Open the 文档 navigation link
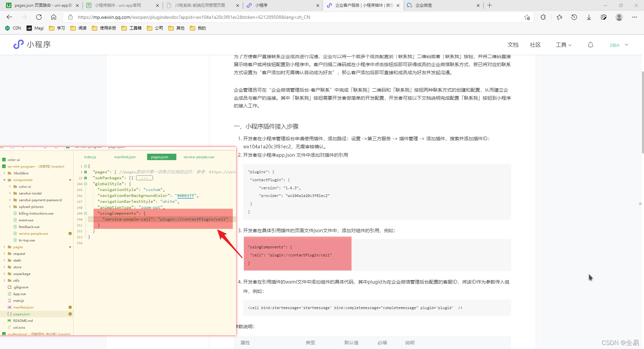Viewport: 644px width, 349px height. click(x=513, y=45)
